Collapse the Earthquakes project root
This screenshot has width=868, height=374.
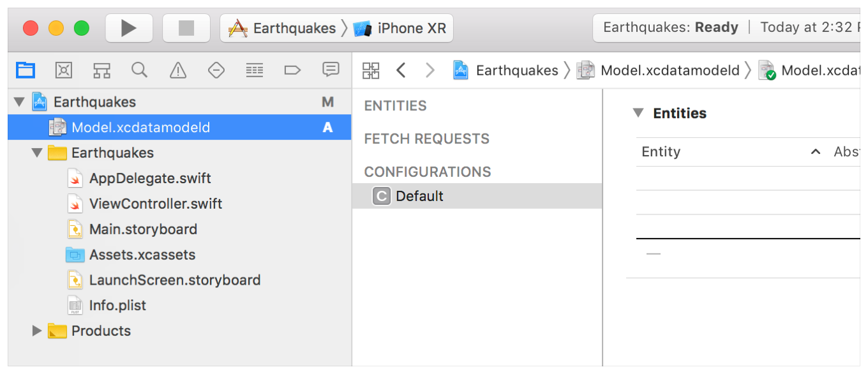19,102
